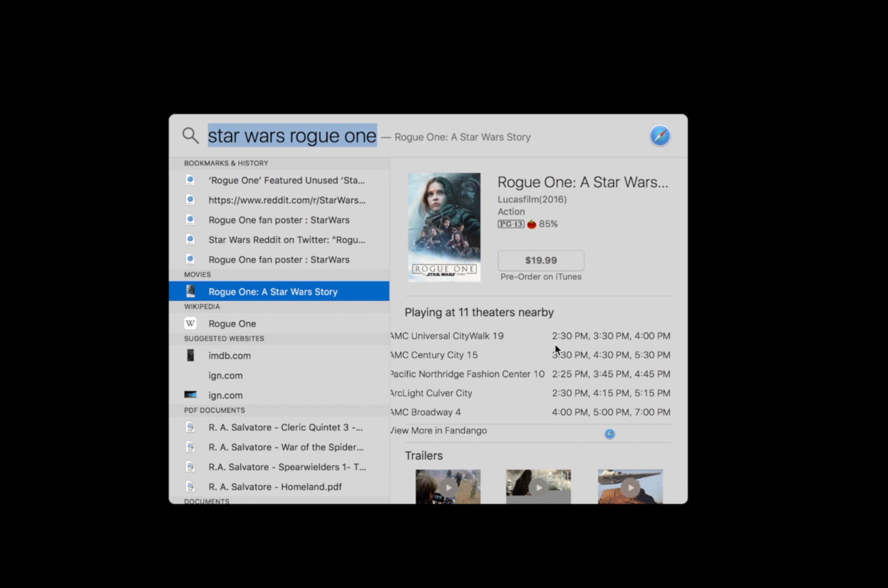Select the 'Rogue One: A Star Wars Story' movie row

pos(279,291)
